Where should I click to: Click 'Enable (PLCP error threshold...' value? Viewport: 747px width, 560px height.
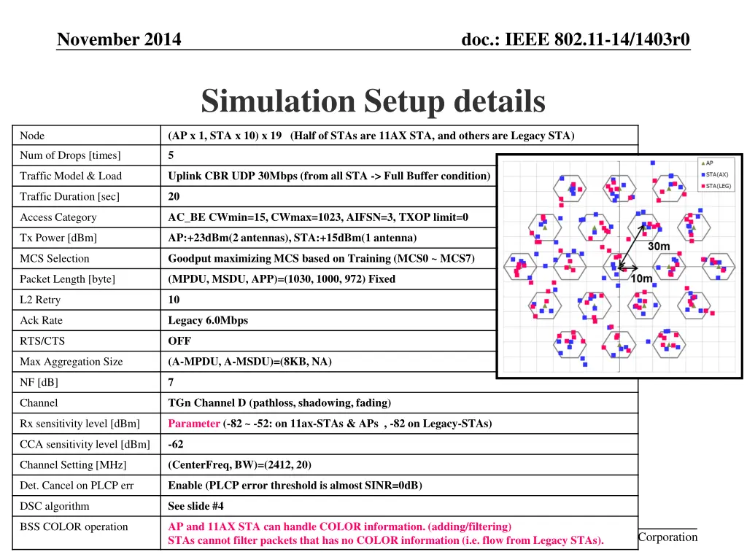coord(295,486)
